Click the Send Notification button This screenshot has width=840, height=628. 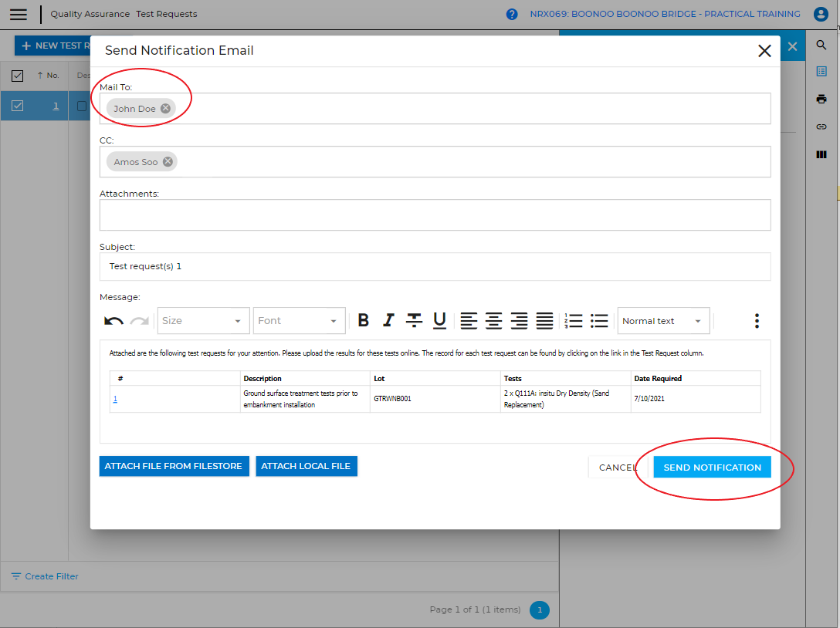(x=712, y=467)
